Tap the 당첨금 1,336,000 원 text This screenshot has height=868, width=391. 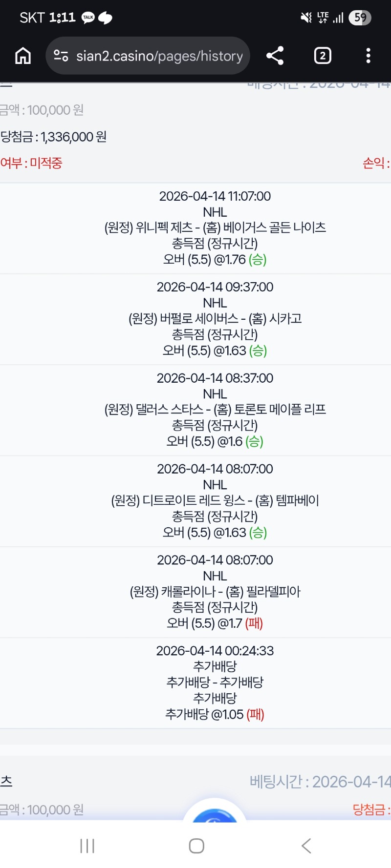(54, 137)
